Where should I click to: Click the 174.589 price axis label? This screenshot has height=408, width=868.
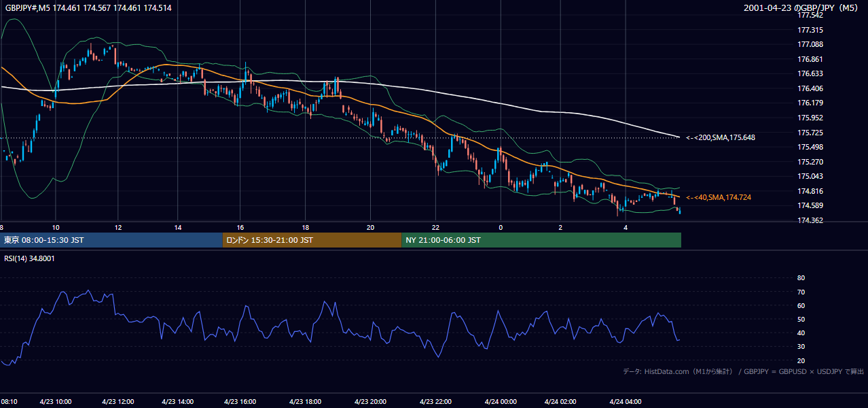[810, 205]
